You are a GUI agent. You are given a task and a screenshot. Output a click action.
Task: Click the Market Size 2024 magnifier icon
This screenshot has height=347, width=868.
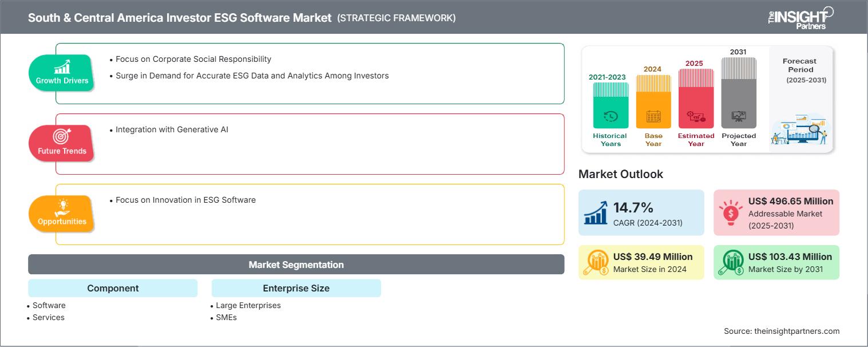point(597,262)
